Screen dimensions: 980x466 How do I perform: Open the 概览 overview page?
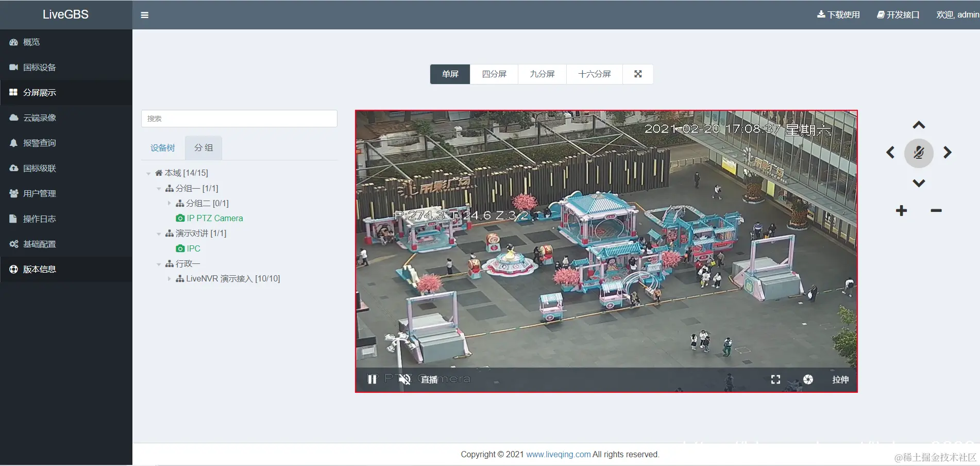tap(66, 42)
